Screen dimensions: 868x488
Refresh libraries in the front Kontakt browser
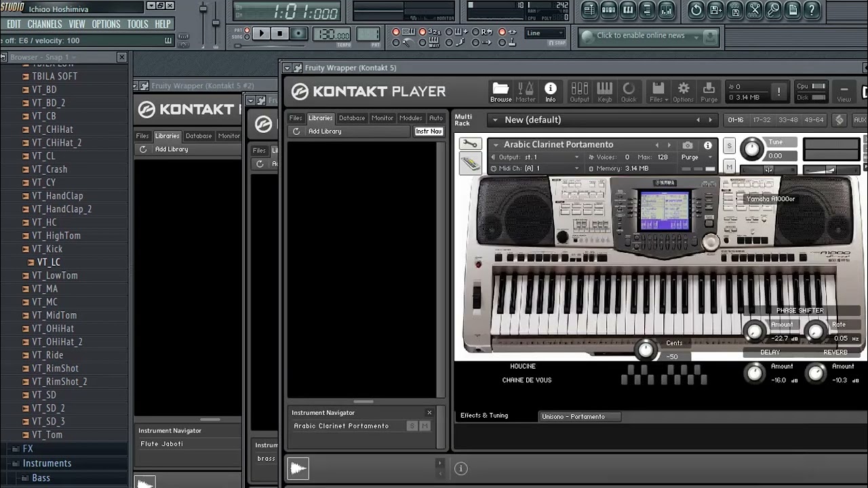296,131
